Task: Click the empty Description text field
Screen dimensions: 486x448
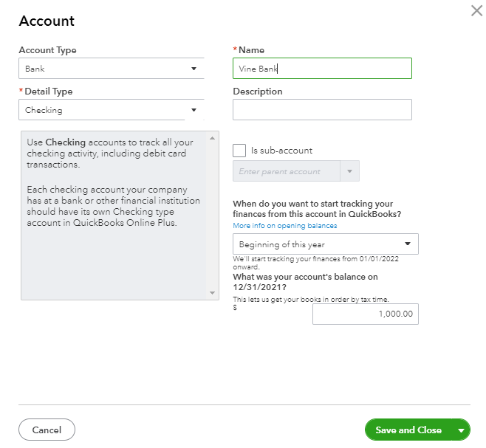Action: 322,110
